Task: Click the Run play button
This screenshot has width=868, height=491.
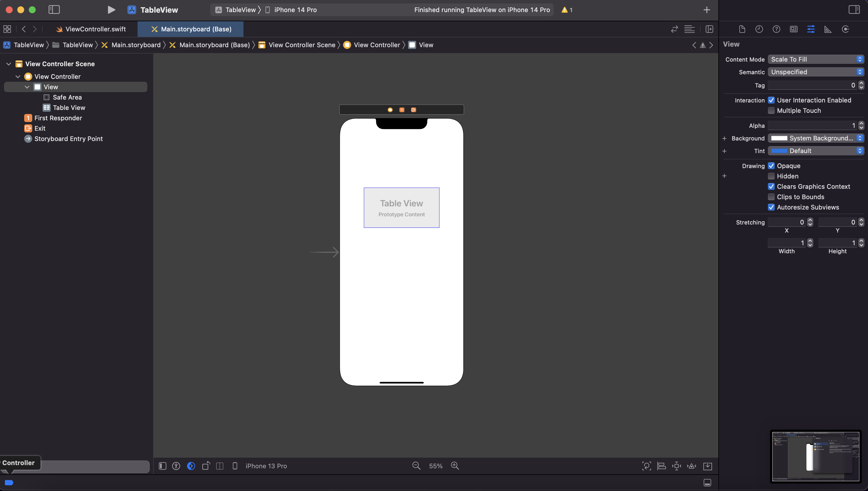Action: click(111, 10)
